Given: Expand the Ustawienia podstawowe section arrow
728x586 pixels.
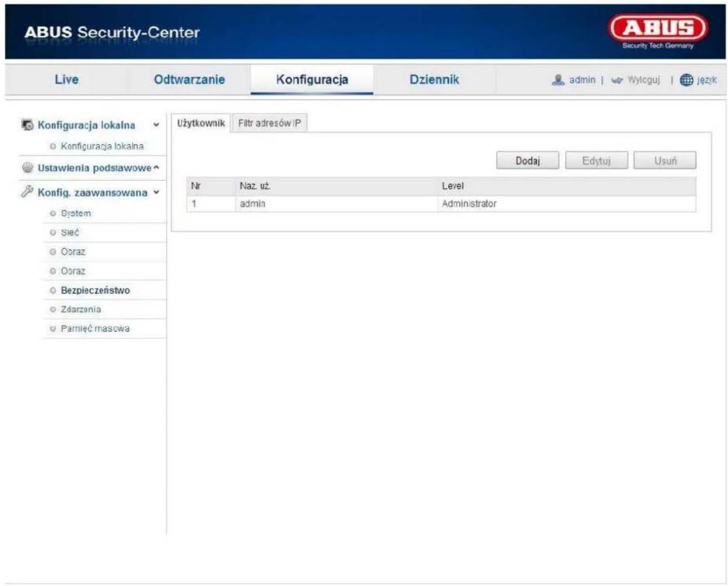Looking at the screenshot, I should [157, 168].
